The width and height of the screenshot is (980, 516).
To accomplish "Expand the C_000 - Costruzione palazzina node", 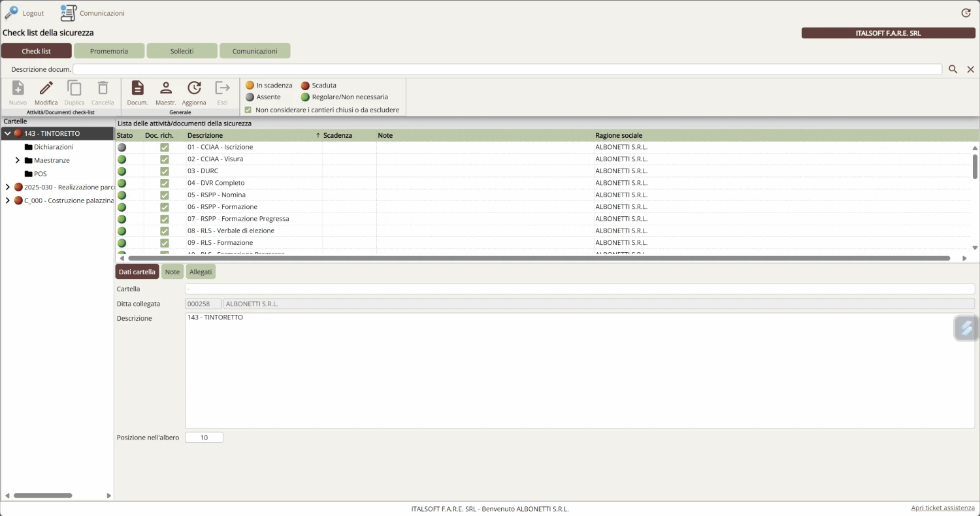I will pos(7,201).
